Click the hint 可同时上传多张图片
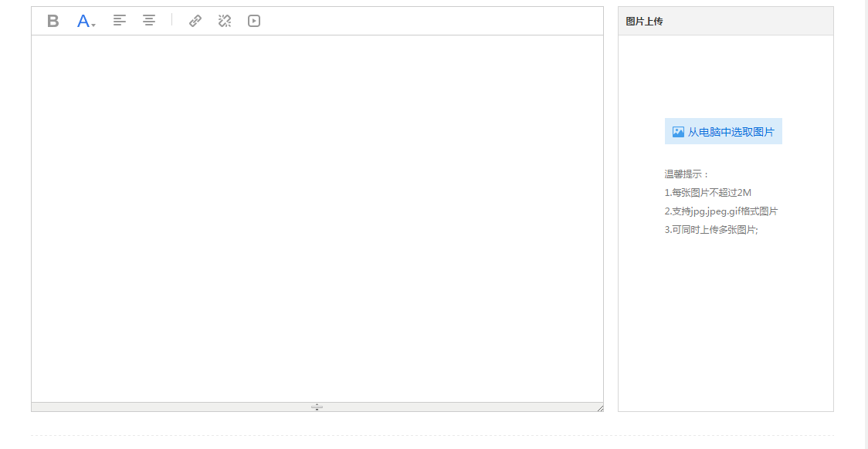The image size is (868, 449). (710, 230)
